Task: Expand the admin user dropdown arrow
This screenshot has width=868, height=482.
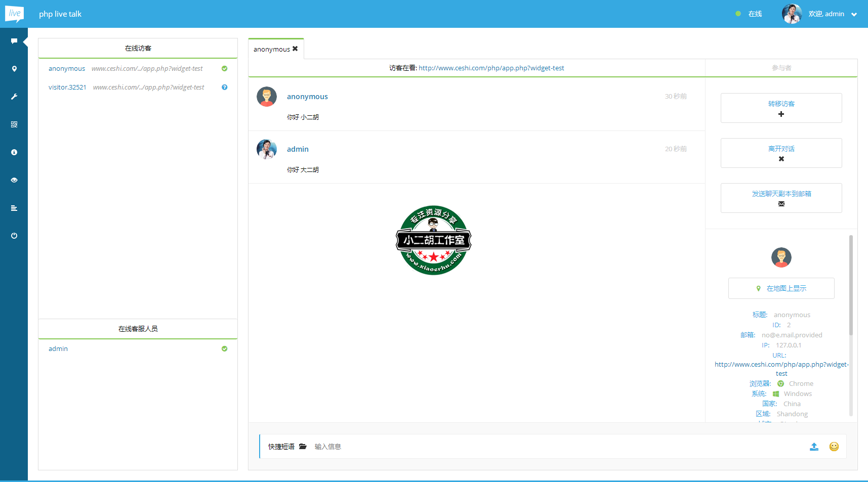Action: click(854, 15)
